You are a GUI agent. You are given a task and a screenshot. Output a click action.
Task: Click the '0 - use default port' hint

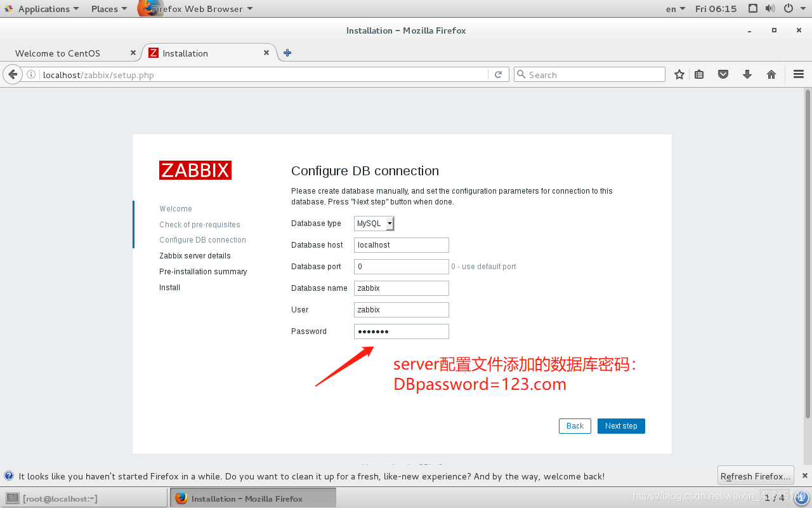pyautogui.click(x=483, y=267)
